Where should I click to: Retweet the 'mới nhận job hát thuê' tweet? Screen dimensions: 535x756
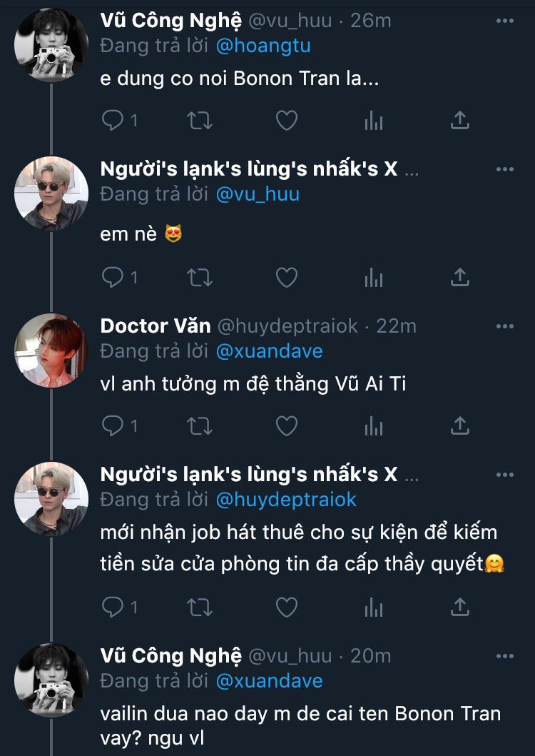pyautogui.click(x=200, y=607)
